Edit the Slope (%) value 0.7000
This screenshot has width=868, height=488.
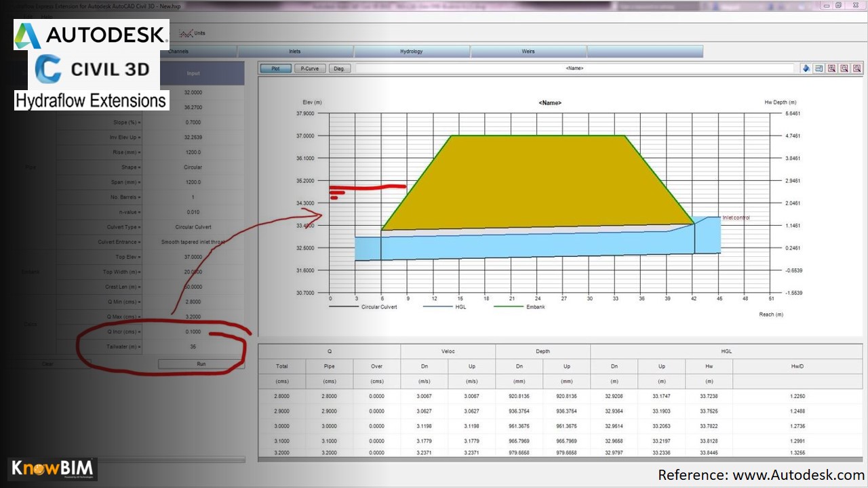(193, 123)
